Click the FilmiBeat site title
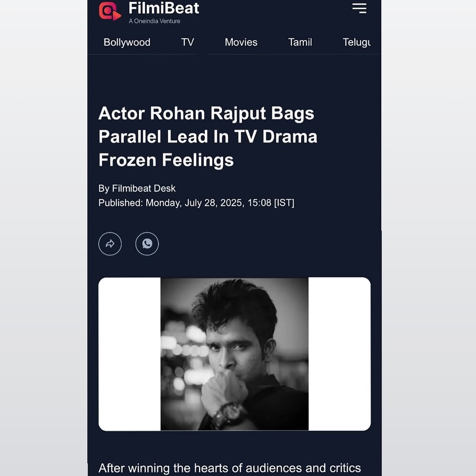Image resolution: width=476 pixels, height=476 pixels. [x=164, y=8]
